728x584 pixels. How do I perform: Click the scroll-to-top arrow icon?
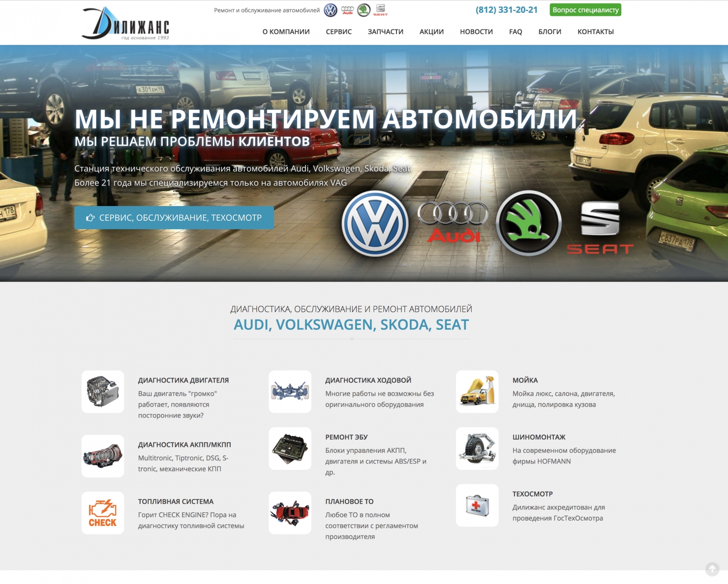[x=712, y=569]
